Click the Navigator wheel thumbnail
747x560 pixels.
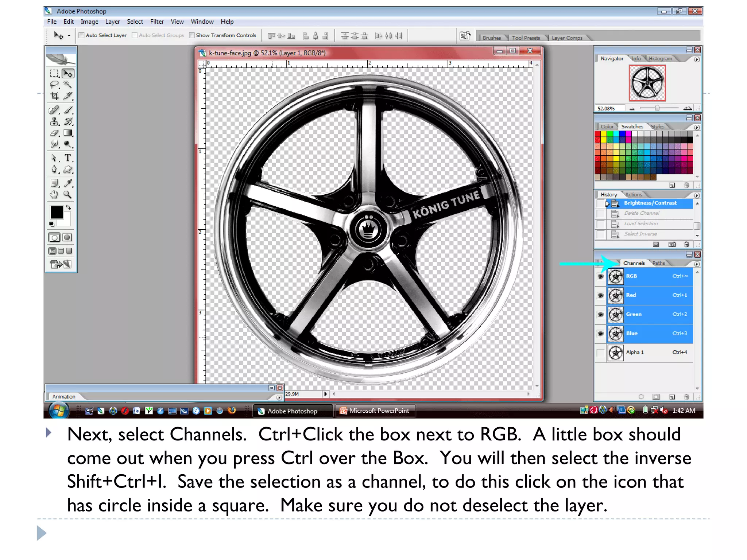[647, 83]
